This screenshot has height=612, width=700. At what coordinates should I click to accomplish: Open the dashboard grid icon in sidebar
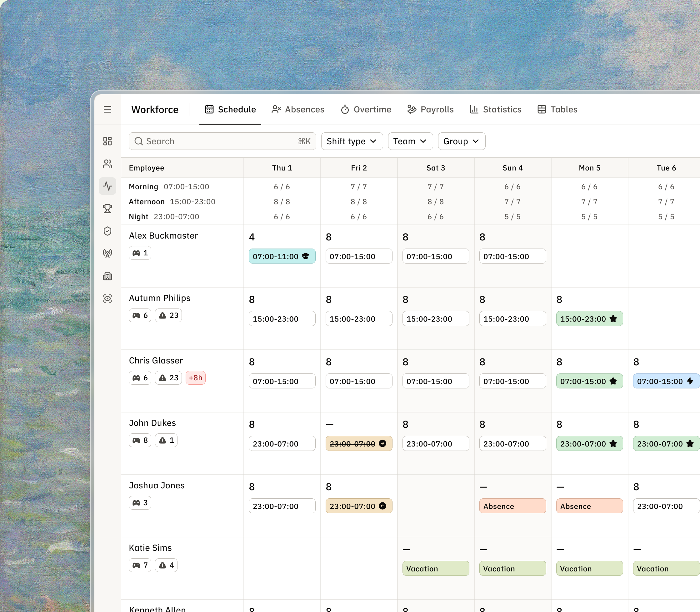(107, 141)
